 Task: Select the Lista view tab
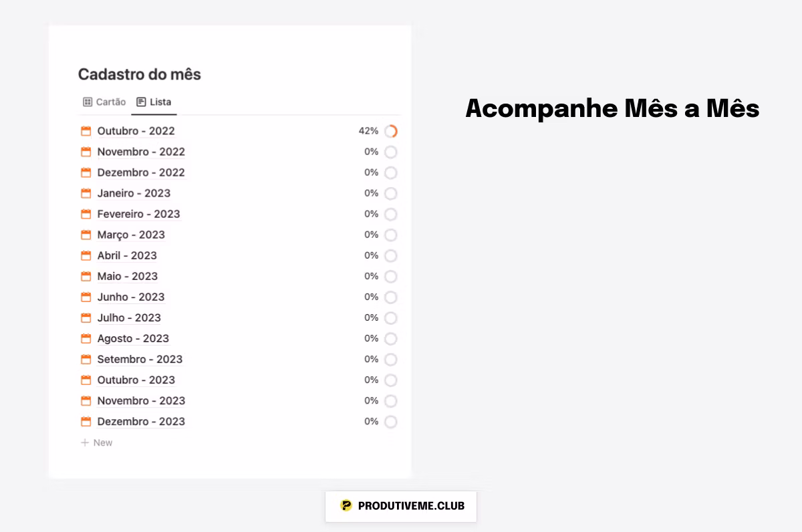click(x=154, y=102)
